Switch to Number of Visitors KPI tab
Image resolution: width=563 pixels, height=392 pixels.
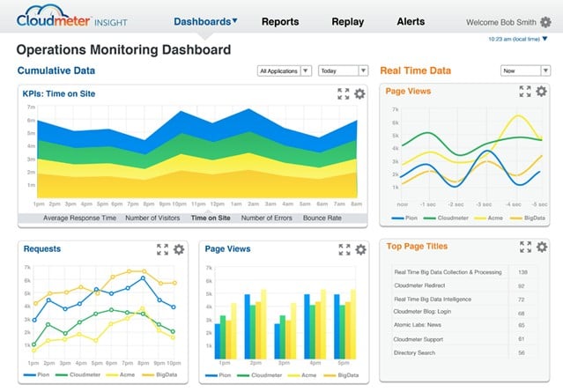tap(152, 218)
